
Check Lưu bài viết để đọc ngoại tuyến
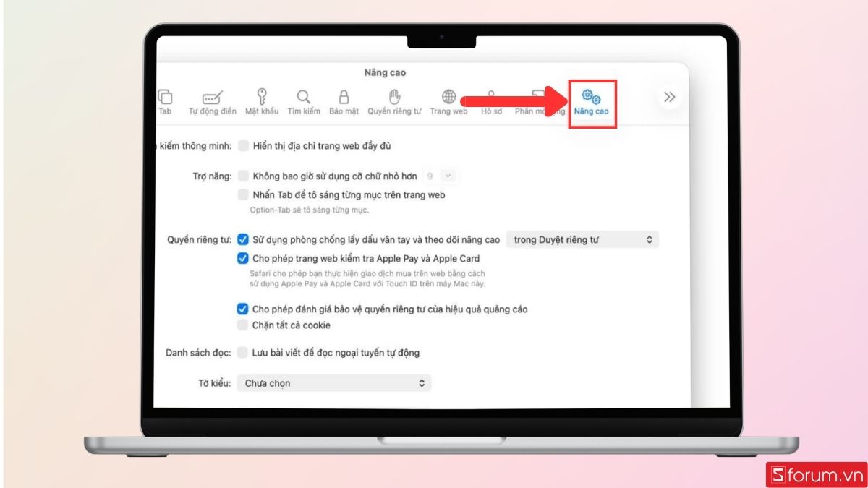point(242,352)
